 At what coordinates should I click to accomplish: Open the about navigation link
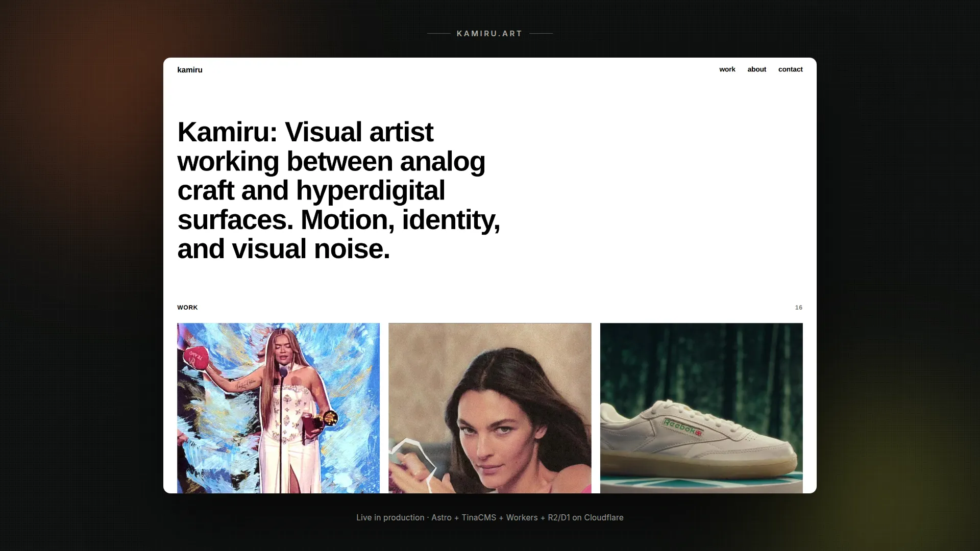757,69
